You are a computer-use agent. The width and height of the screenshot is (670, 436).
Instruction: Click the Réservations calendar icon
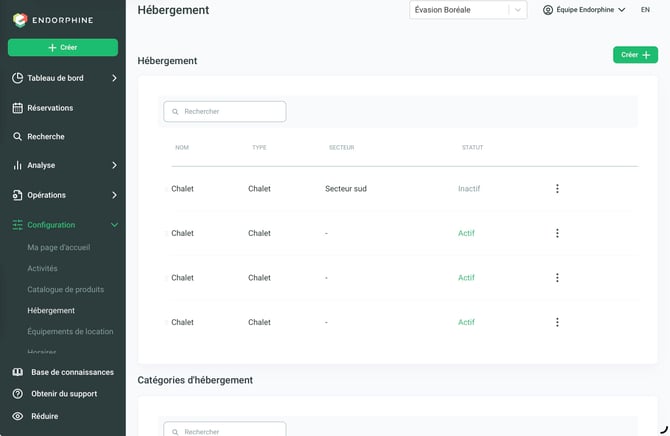[18, 108]
